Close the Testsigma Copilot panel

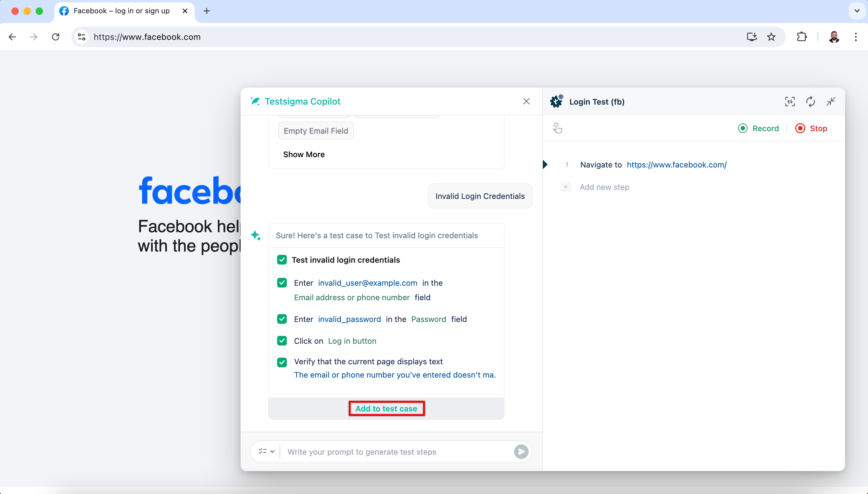point(526,102)
